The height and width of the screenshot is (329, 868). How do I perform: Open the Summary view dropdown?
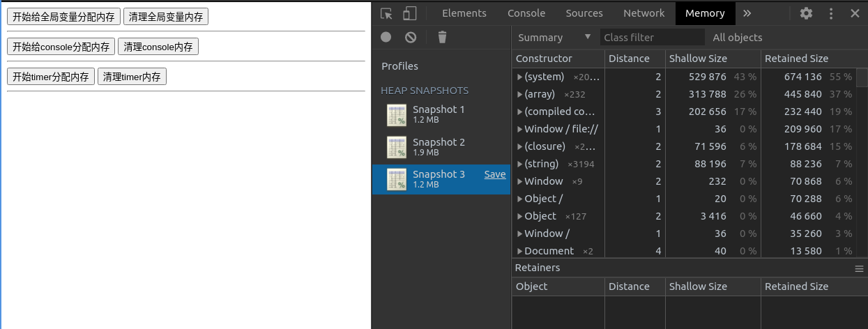point(554,38)
